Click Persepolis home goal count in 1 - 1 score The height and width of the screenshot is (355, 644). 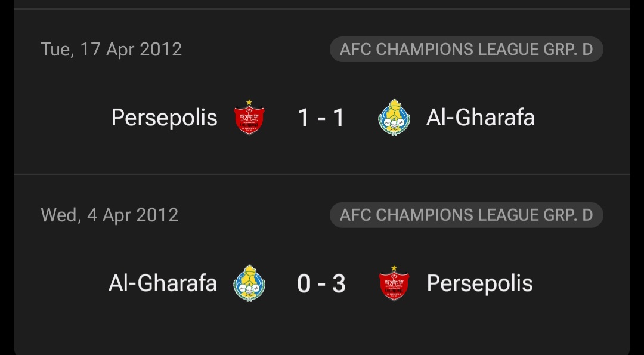pyautogui.click(x=304, y=118)
